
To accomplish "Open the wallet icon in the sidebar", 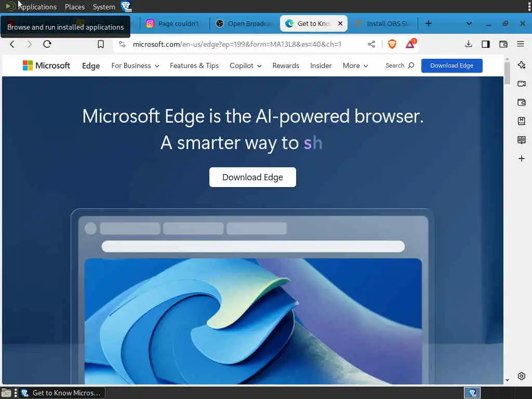I will (x=522, y=102).
